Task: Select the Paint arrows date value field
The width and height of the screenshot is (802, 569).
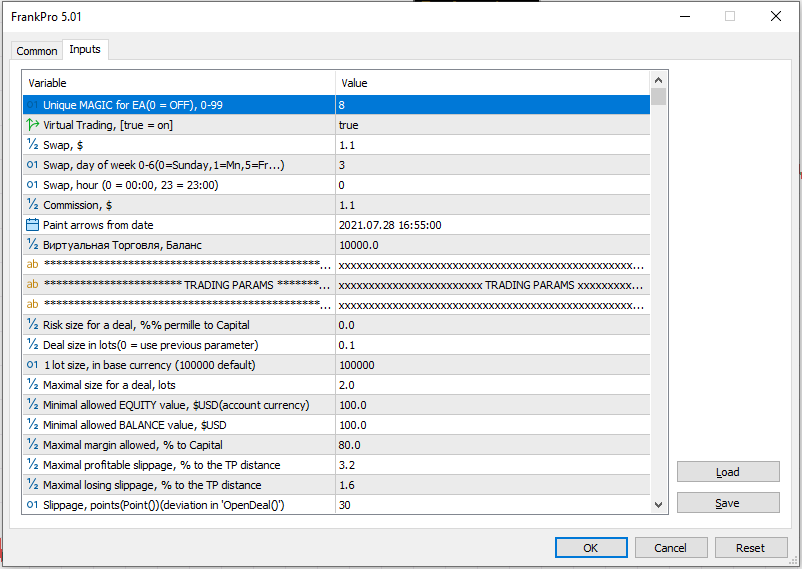Action: pos(492,225)
